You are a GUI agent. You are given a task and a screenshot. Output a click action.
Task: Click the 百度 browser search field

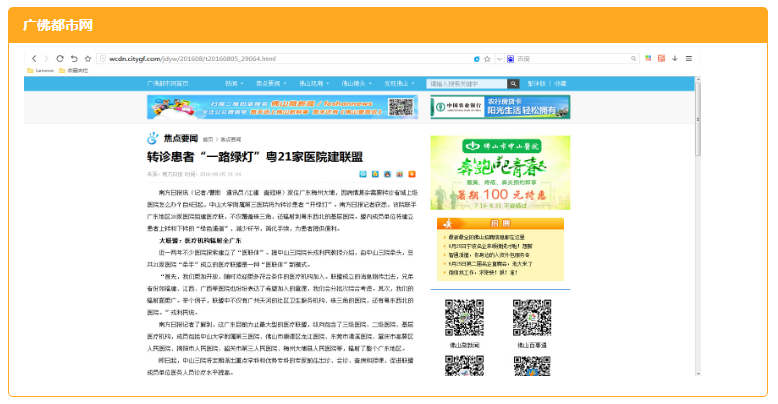[x=572, y=59]
